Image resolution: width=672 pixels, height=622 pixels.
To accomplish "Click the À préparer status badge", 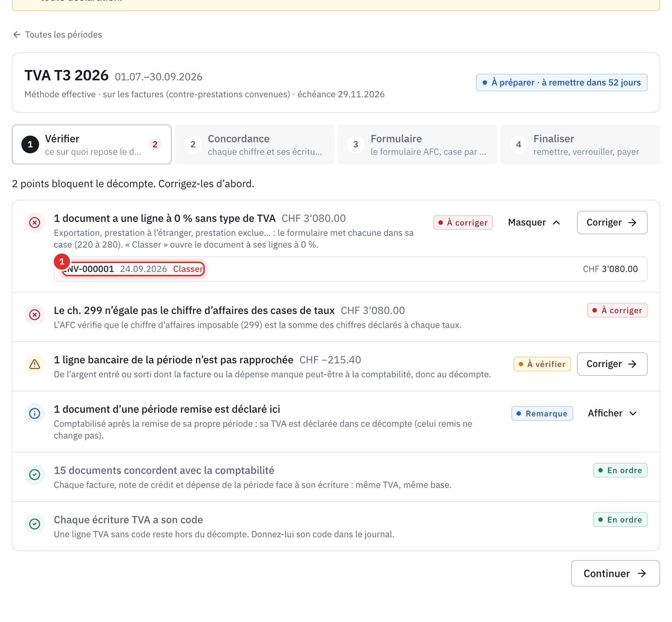I will pyautogui.click(x=561, y=83).
